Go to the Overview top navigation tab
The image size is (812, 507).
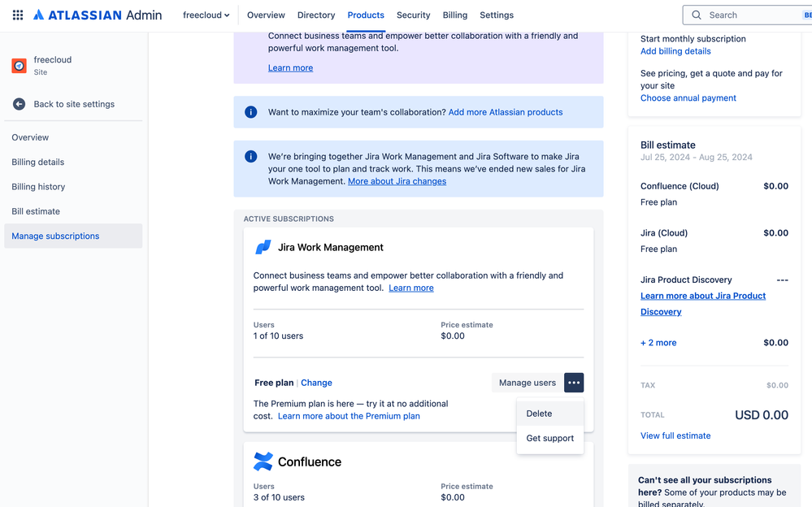[266, 15]
